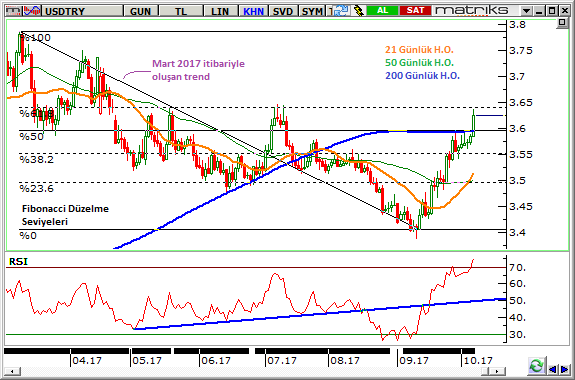Click the %0 Fibonacci level label
575x380 pixels.
(x=28, y=235)
